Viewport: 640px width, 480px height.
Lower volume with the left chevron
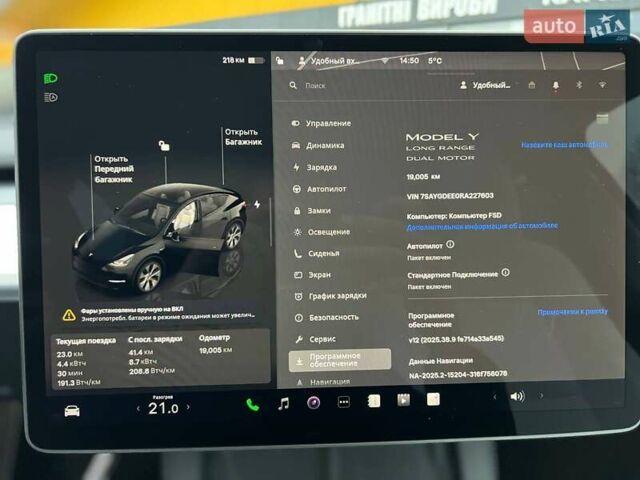pos(495,397)
